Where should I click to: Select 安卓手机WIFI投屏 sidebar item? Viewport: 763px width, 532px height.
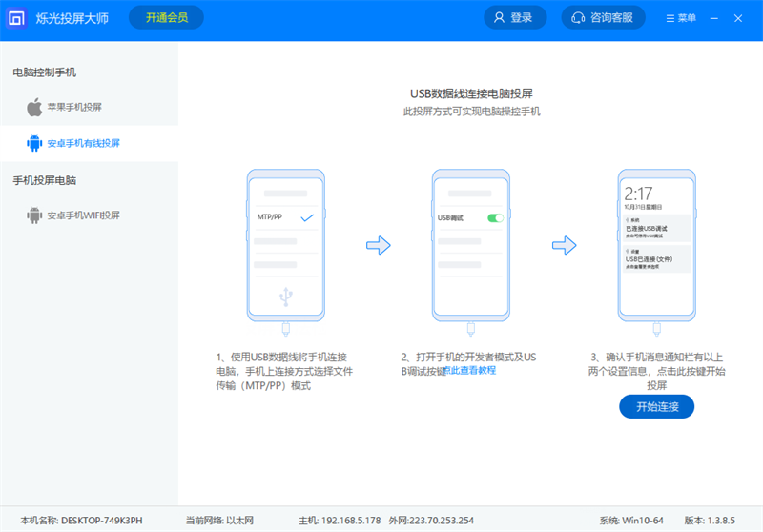point(90,215)
